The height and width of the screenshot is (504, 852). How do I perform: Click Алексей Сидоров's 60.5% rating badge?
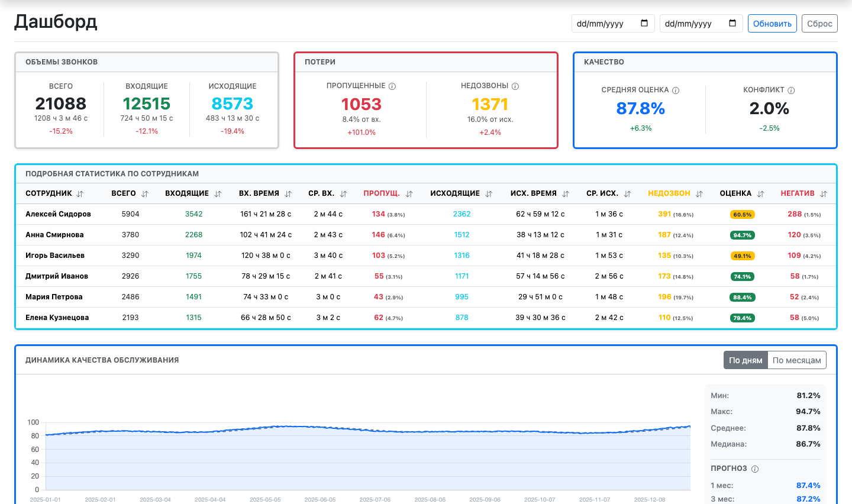[742, 215]
